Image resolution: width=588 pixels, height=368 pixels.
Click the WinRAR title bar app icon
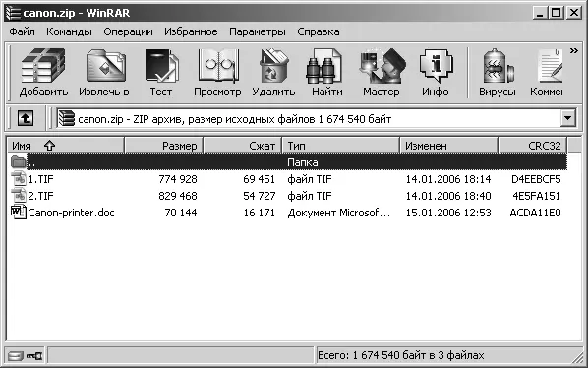(x=13, y=13)
